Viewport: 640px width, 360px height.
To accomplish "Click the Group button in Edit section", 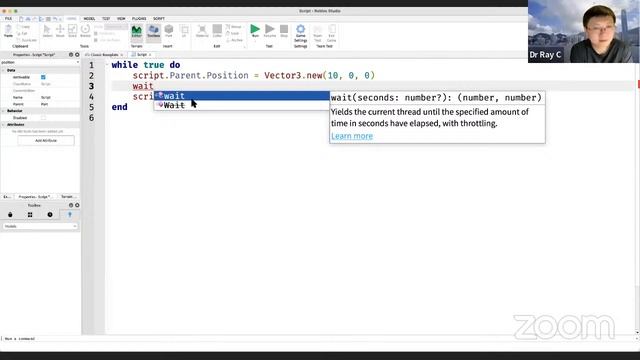I will [x=234, y=27].
